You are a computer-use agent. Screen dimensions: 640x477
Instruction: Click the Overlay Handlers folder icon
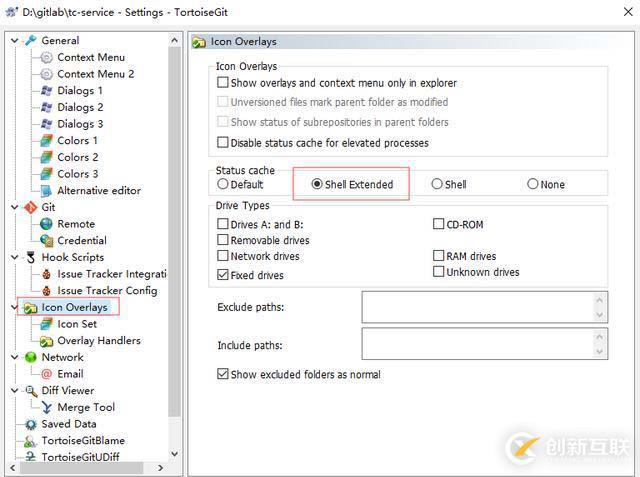[47, 341]
